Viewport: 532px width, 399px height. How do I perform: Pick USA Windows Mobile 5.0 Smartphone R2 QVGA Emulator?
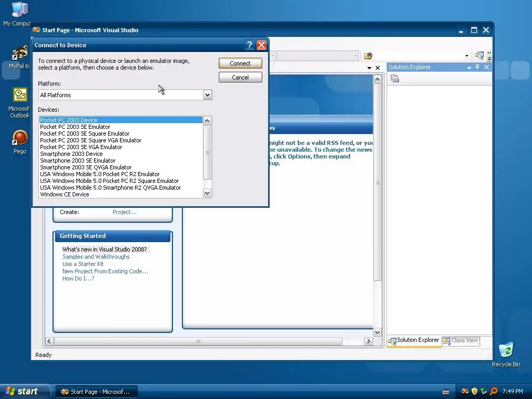(x=121, y=188)
